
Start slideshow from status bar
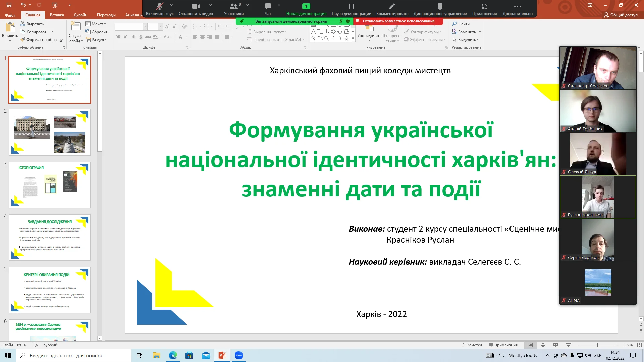[x=568, y=345]
